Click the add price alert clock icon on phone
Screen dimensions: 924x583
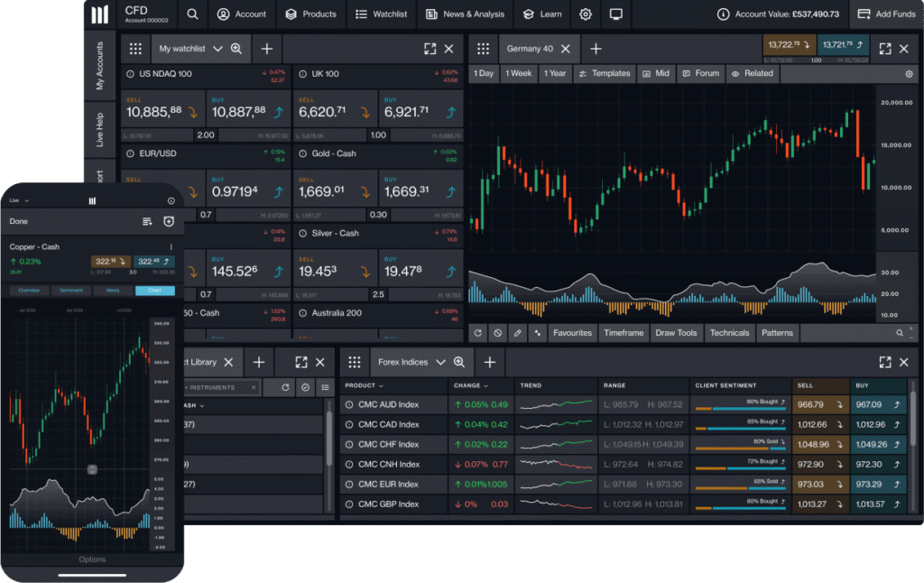(x=169, y=221)
